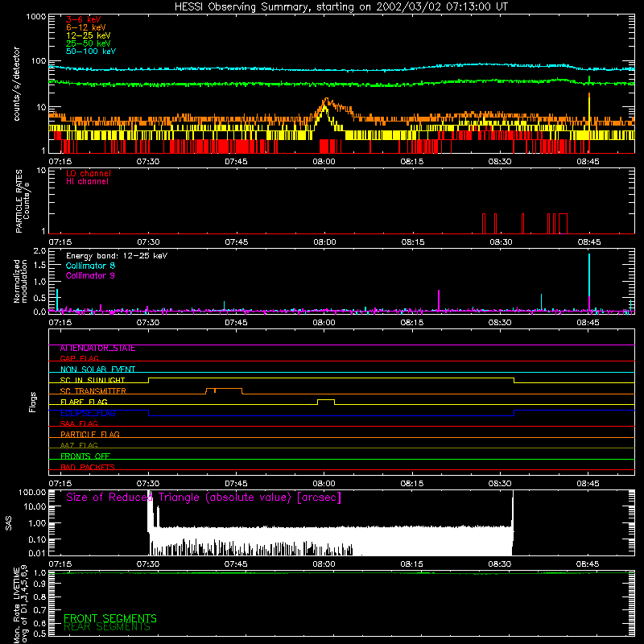The height and width of the screenshot is (644, 644).
Task: Click the GAP_FLAG flag label
Action: tap(79, 358)
